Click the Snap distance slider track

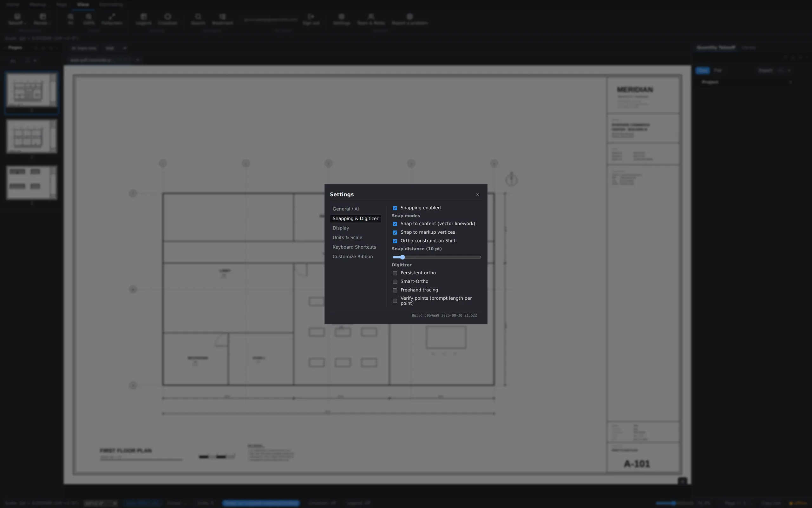(436, 257)
